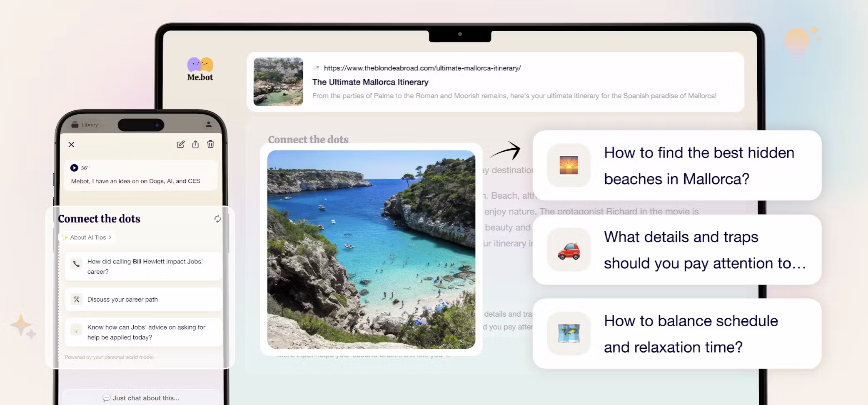Play the 36-second voice memo
This screenshot has width=868, height=405.
[74, 167]
